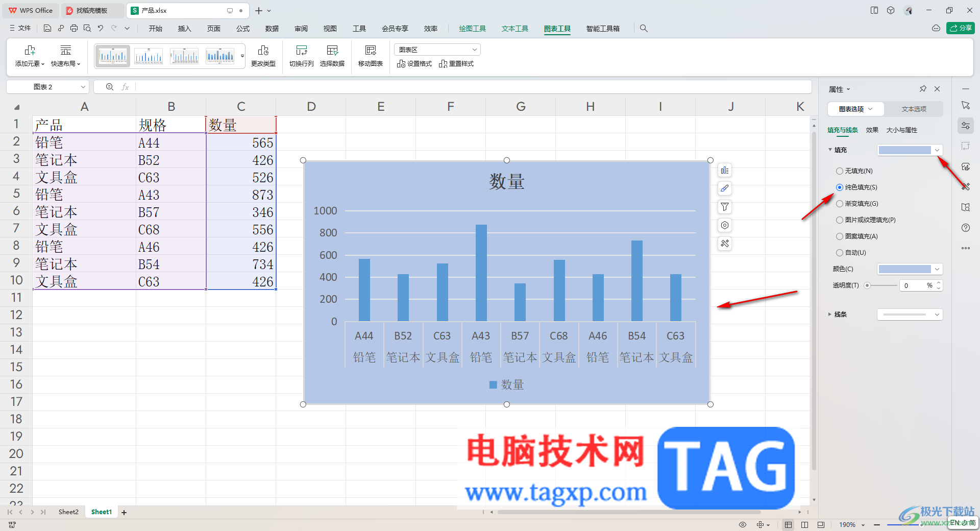Click the Print Preview icon
The width and height of the screenshot is (980, 531).
tap(87, 29)
